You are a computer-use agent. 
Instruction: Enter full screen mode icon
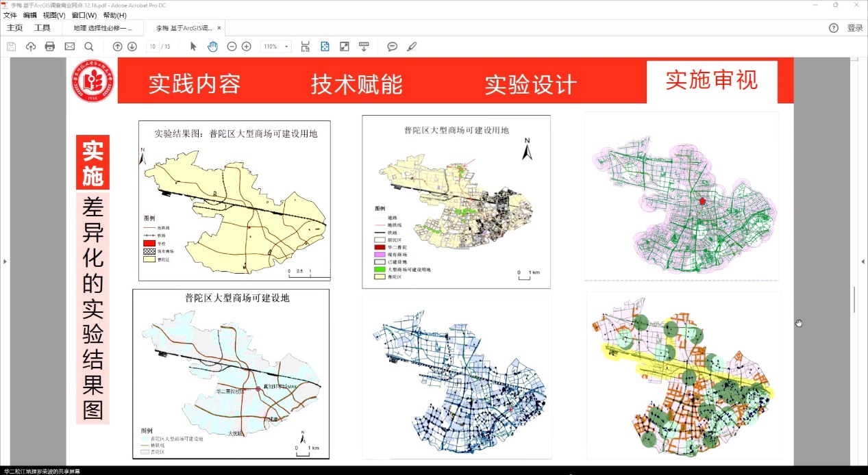345,47
